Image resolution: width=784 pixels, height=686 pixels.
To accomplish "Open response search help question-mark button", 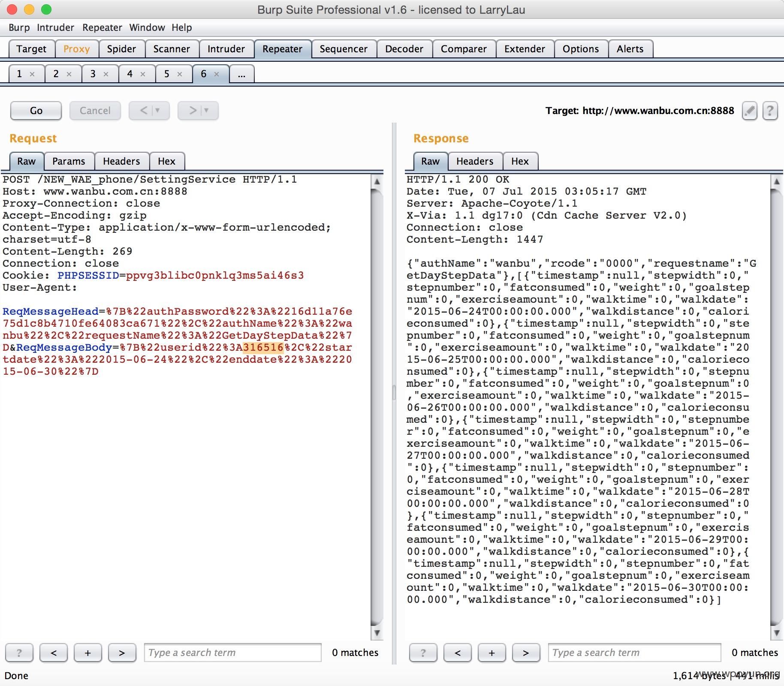I will (423, 653).
